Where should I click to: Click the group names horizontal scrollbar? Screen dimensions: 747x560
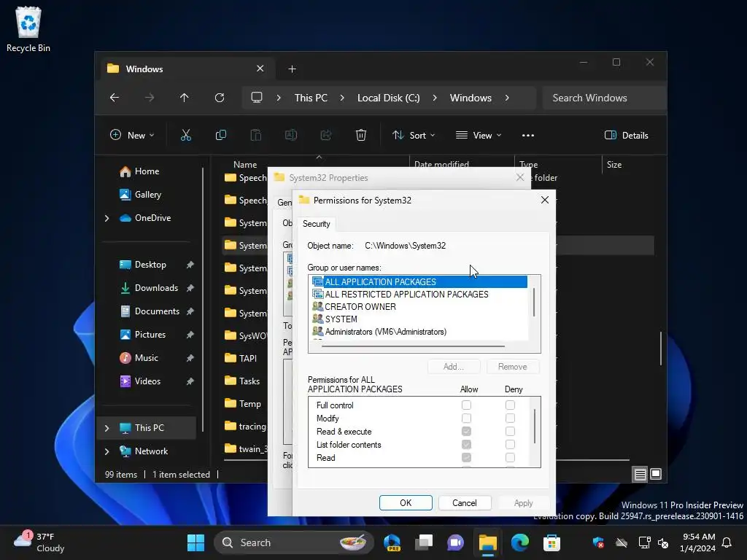413,346
